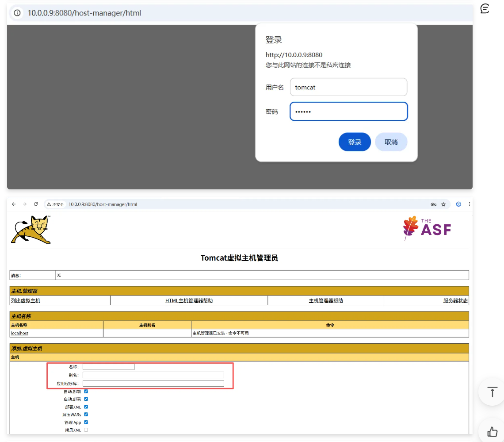This screenshot has width=504, height=442.
Task: Click the bookmark star icon
Action: point(443,204)
